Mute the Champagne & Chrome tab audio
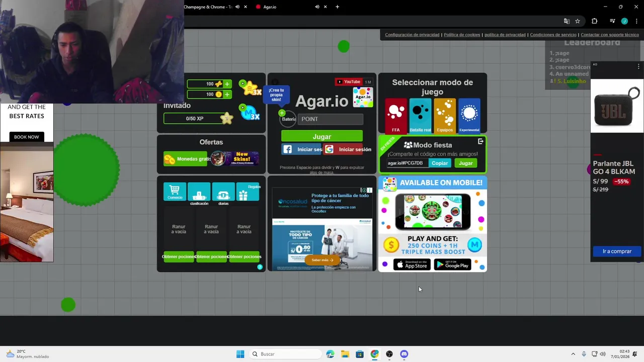The width and height of the screenshot is (644, 362). [237, 7]
